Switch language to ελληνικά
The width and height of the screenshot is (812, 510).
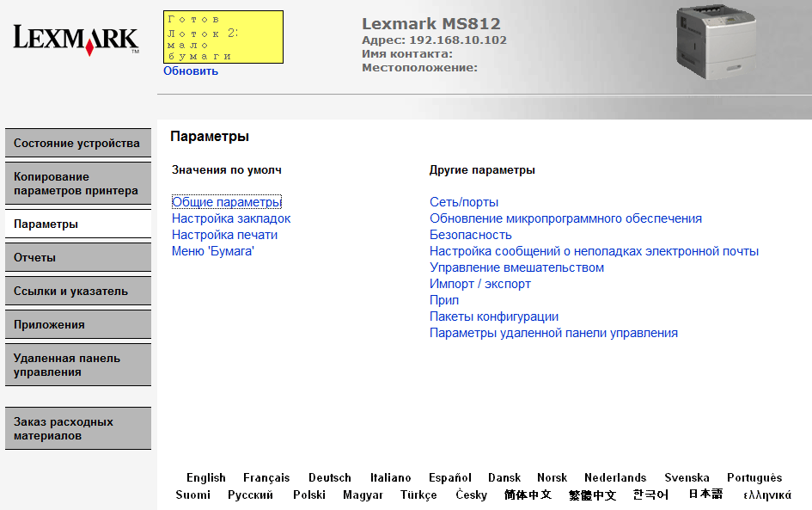767,495
